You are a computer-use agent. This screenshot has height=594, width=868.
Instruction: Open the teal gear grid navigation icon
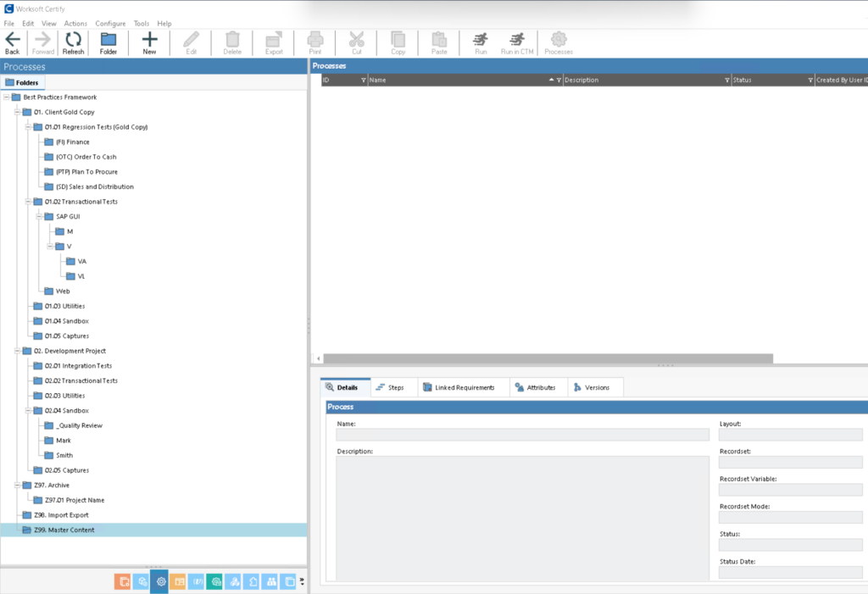pos(214,581)
